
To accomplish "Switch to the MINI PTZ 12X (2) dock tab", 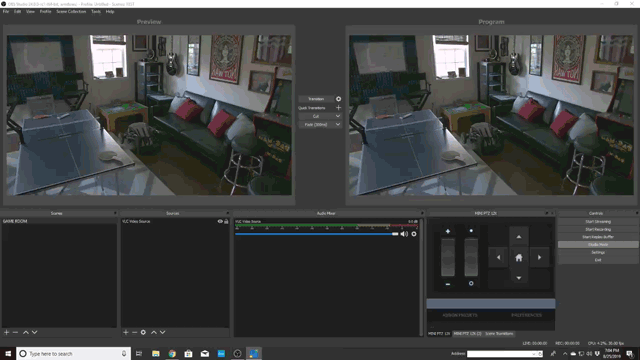I will 467,333.
